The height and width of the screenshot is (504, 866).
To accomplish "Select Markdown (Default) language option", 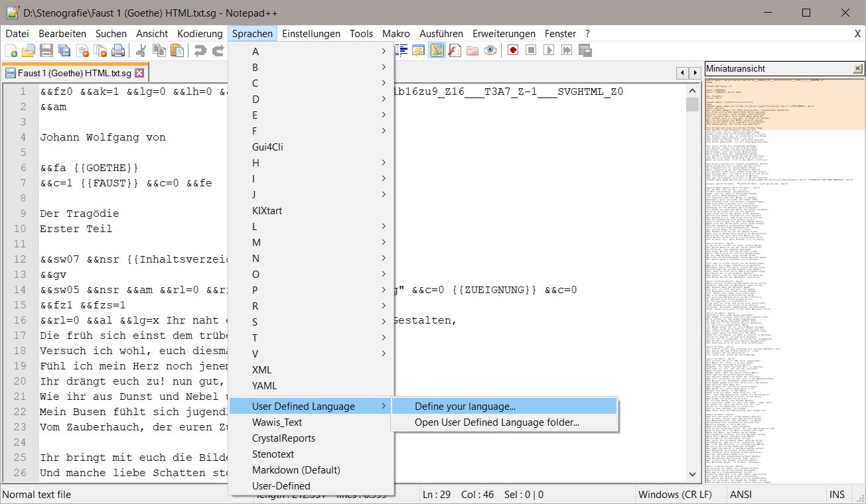I will (x=296, y=470).
